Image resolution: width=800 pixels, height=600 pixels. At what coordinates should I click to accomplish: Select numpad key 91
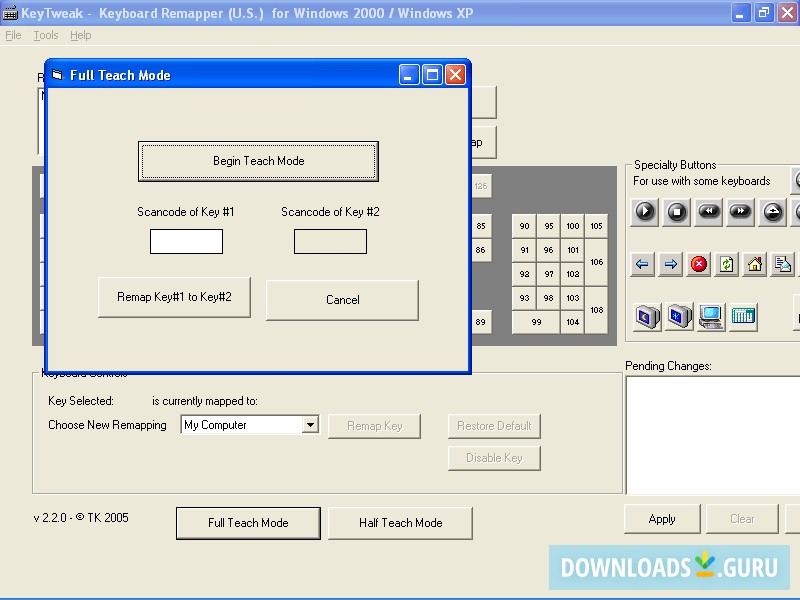click(x=524, y=250)
